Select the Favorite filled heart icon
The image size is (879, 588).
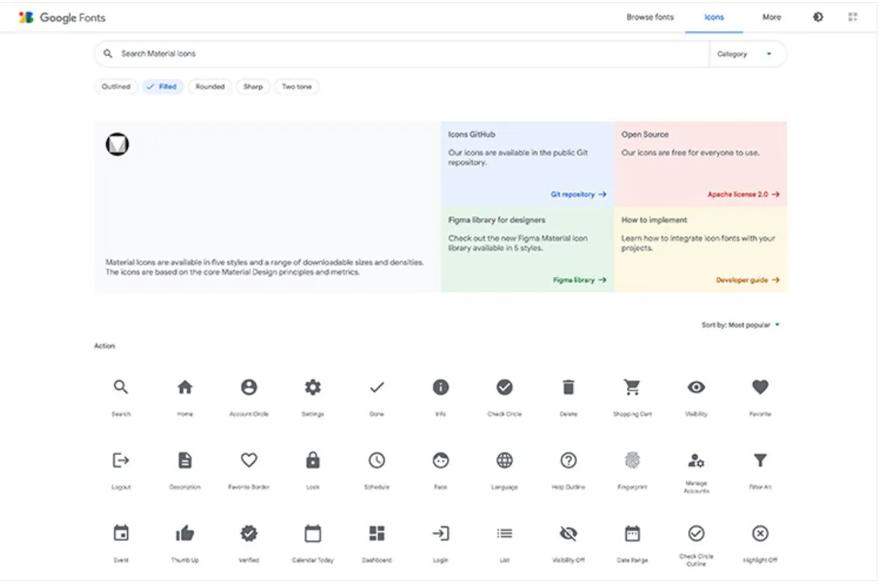pyautogui.click(x=760, y=387)
